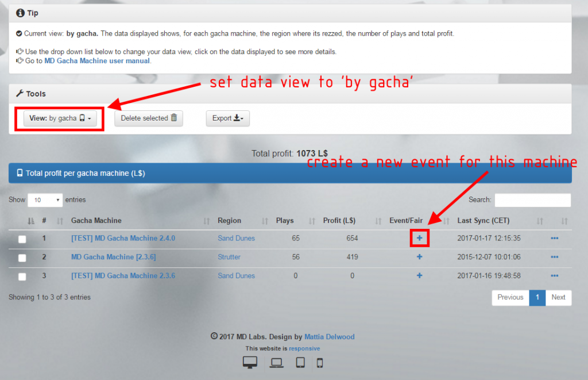Add new event for [TEST] MD Gacha Machine 2.4.0
This screenshot has height=380, width=588.
tap(419, 238)
